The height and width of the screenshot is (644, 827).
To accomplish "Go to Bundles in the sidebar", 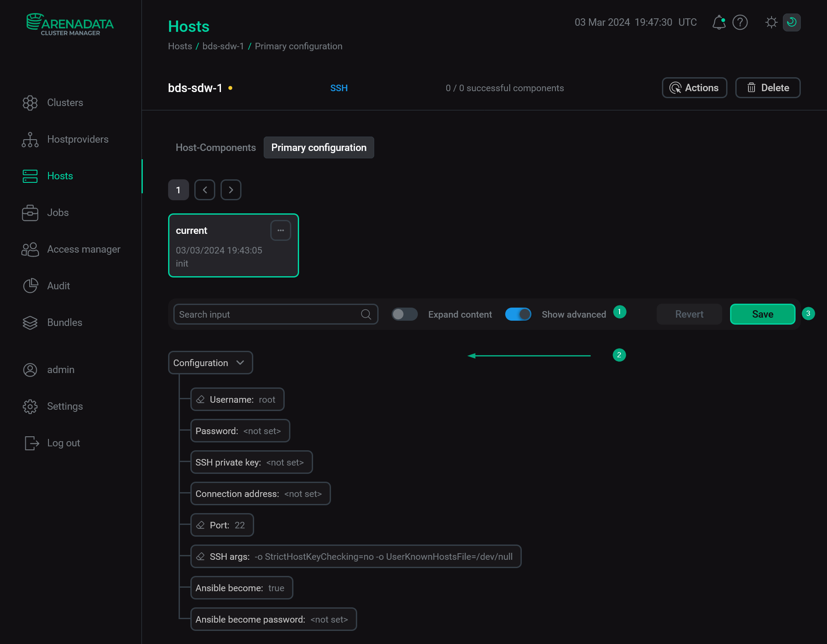I will coord(64,322).
